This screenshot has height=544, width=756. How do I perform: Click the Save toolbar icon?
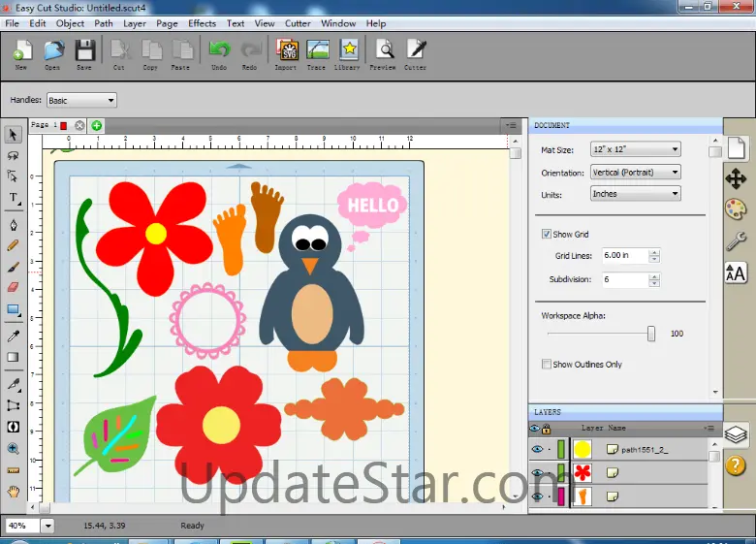[84, 52]
